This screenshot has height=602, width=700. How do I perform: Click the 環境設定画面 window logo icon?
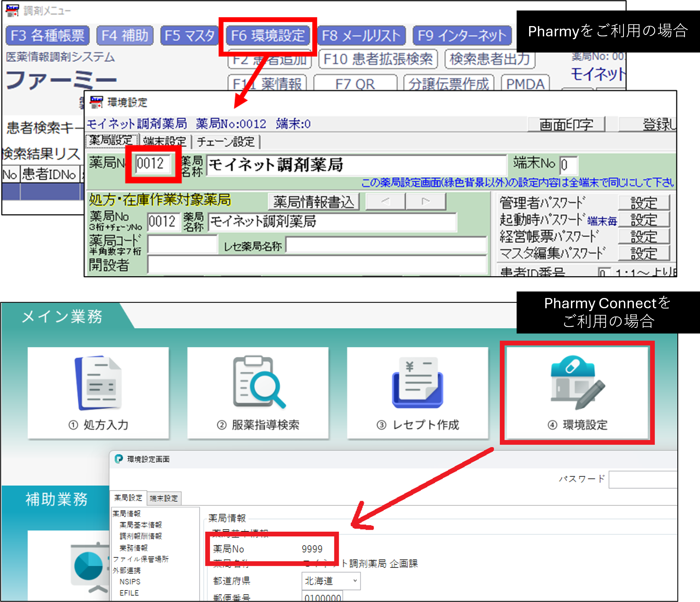119,459
